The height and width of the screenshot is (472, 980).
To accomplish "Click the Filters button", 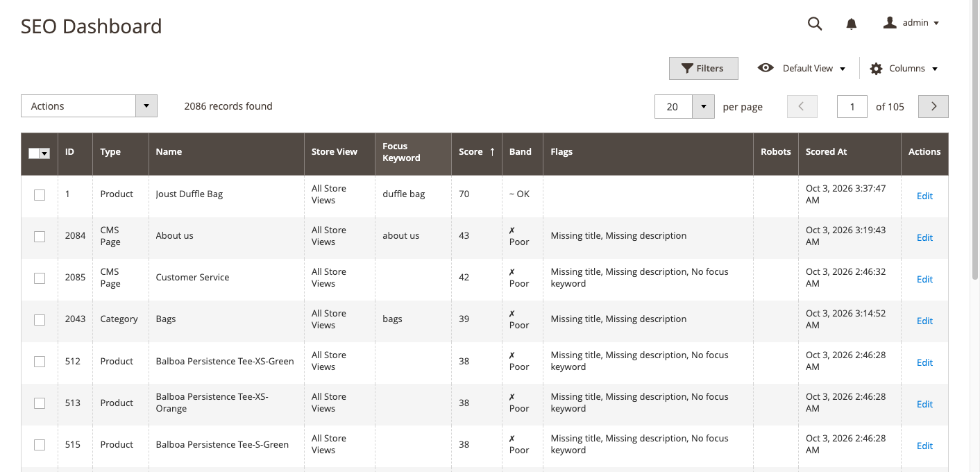I will tap(703, 68).
